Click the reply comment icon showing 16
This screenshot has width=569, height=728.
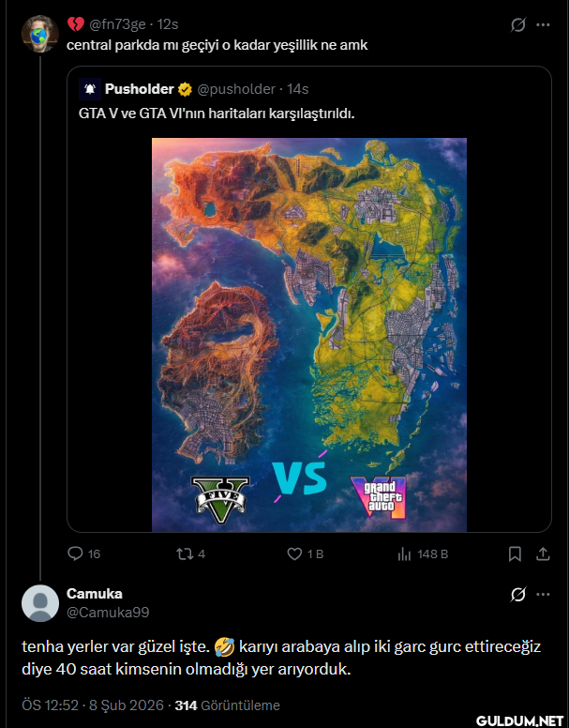75,554
